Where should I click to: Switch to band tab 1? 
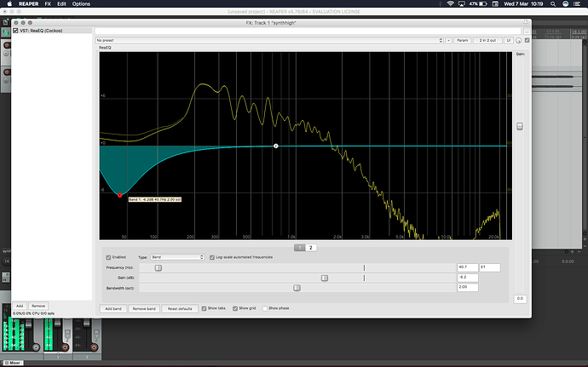pos(299,248)
